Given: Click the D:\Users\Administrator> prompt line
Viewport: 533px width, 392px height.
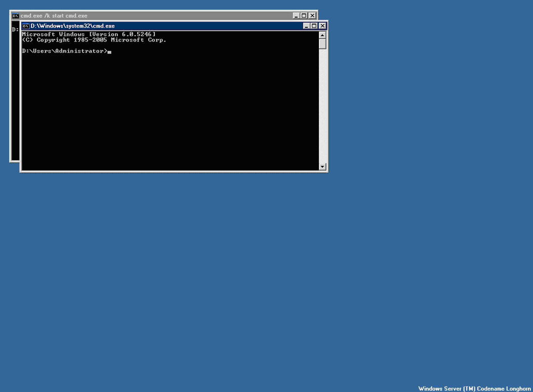Looking at the screenshot, I should pyautogui.click(x=65, y=51).
